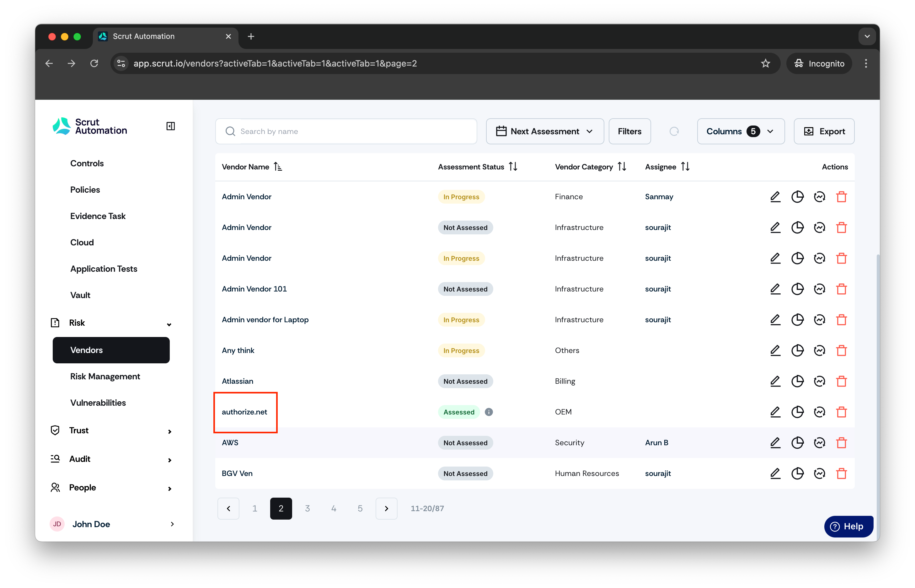Open the Next Assessment dropdown
Screen dimensions: 915x588
pyautogui.click(x=545, y=131)
